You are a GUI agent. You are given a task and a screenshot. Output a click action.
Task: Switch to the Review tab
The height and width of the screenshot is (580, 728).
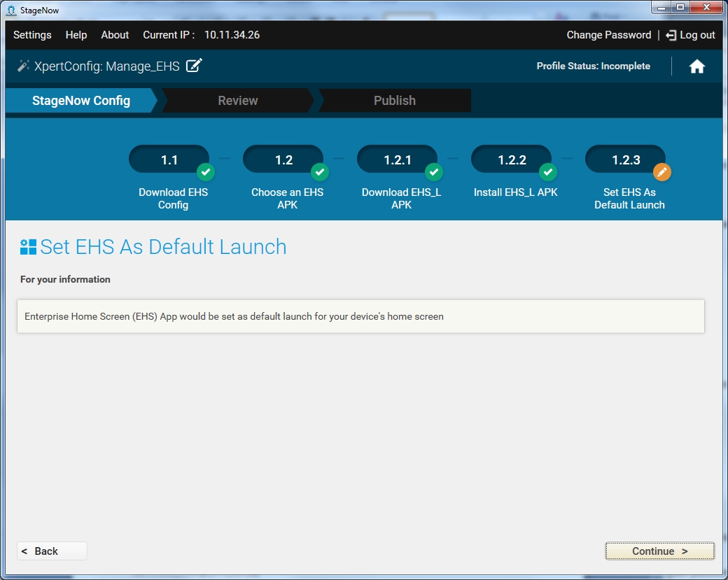(238, 101)
